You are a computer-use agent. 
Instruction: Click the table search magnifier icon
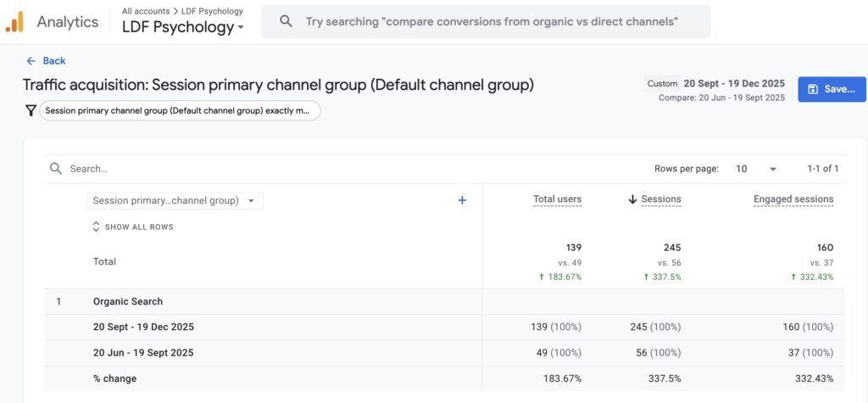click(x=55, y=169)
